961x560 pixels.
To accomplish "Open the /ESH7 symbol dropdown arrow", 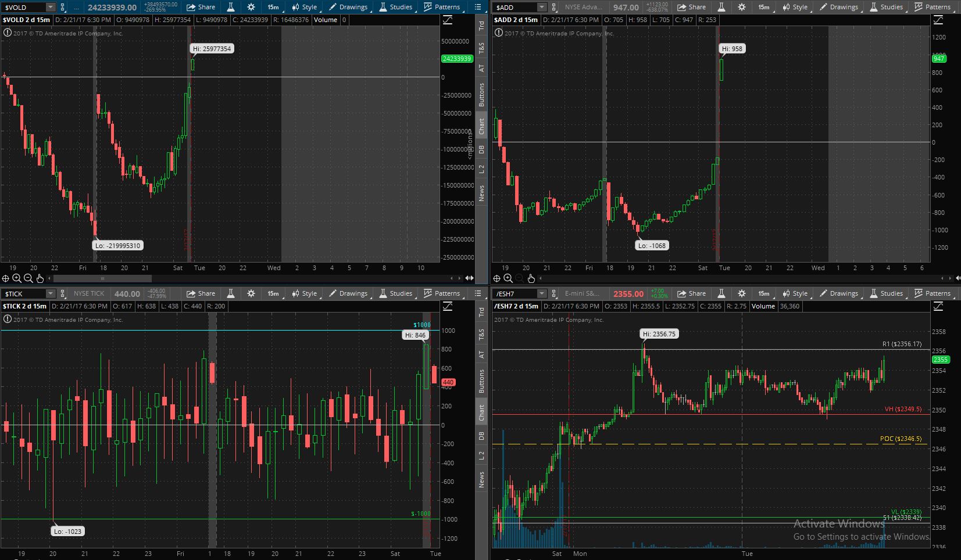I will point(542,293).
